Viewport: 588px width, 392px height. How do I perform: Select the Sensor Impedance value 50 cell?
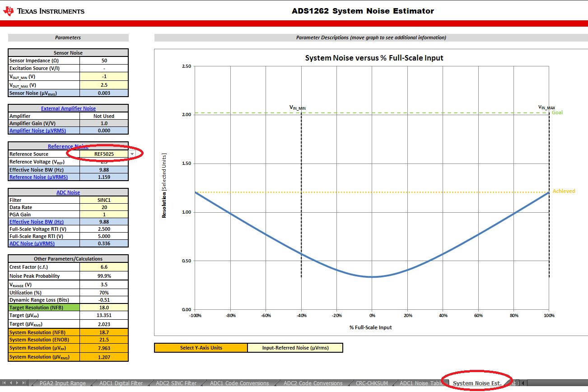[104, 61]
